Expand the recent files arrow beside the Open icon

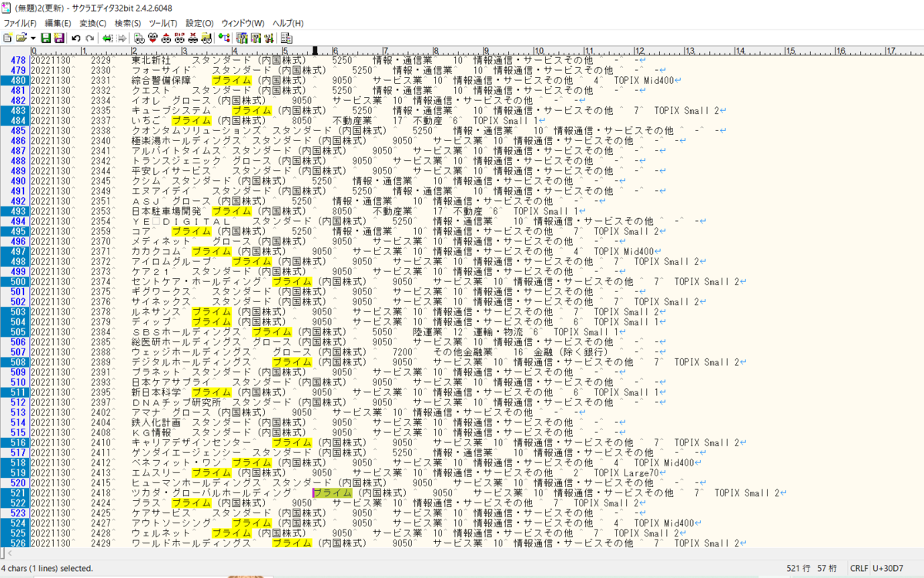pyautogui.click(x=33, y=38)
